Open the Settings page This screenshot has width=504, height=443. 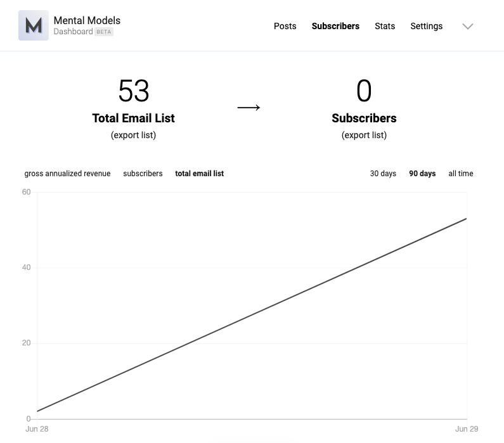click(426, 26)
